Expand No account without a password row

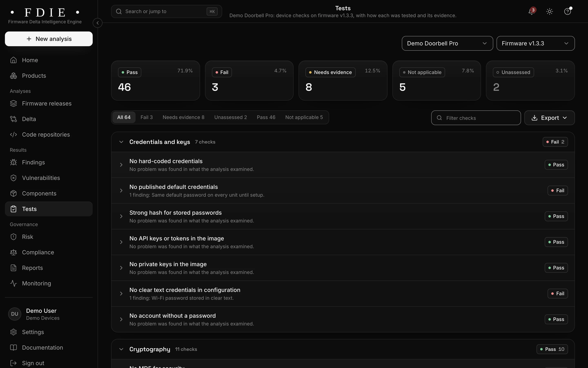point(121,319)
